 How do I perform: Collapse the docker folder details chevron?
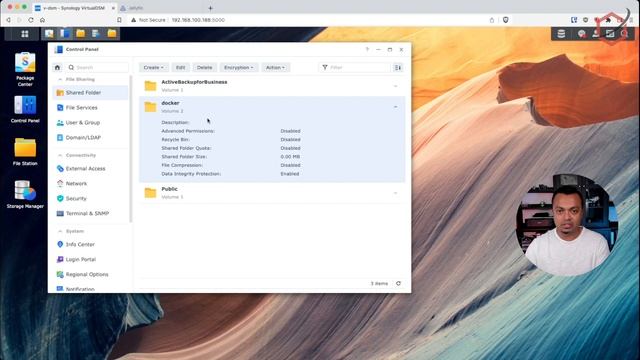395,107
